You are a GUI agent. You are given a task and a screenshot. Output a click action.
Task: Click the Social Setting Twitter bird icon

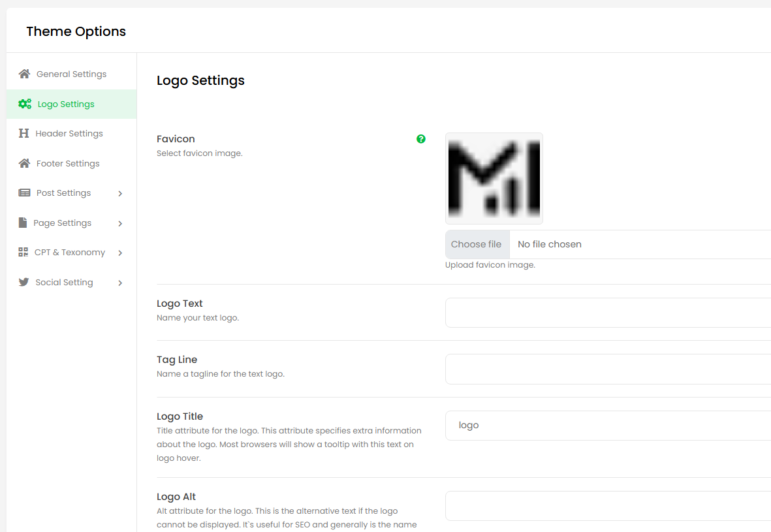(x=24, y=282)
